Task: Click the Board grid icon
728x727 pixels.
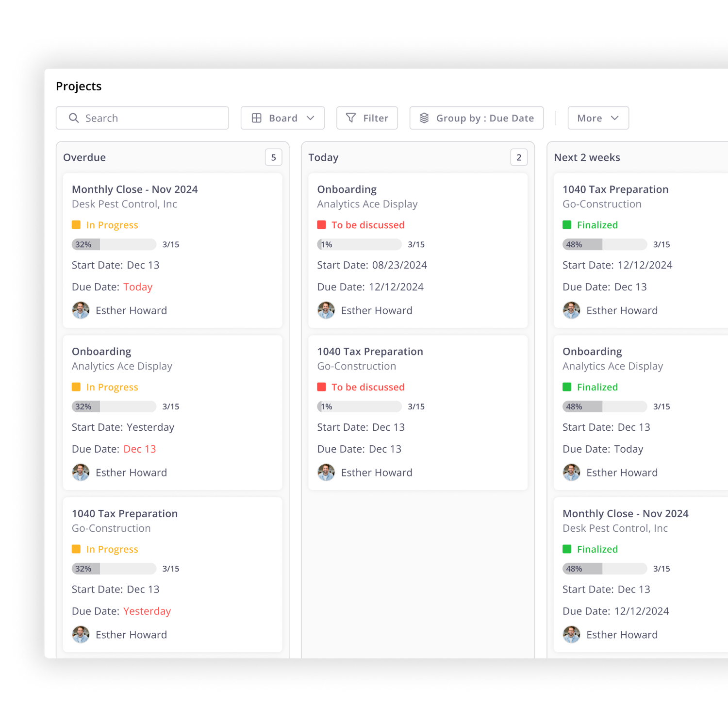Action: pyautogui.click(x=257, y=118)
